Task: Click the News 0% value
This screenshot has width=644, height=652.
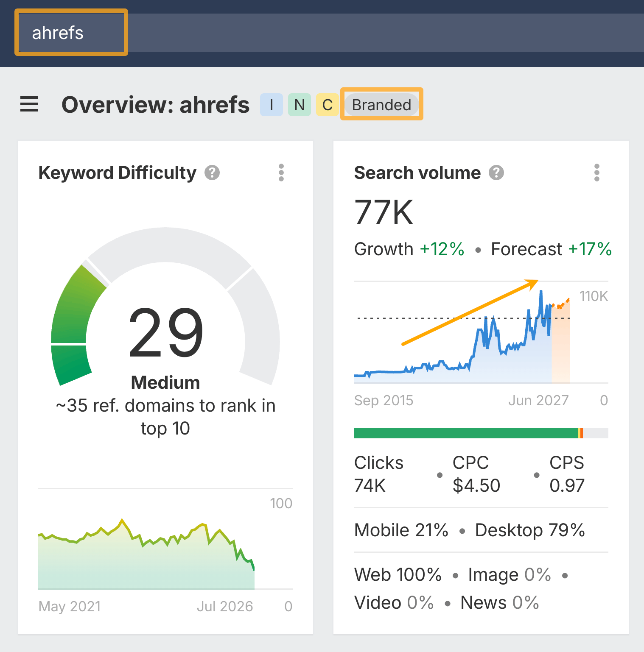Action: [x=500, y=603]
